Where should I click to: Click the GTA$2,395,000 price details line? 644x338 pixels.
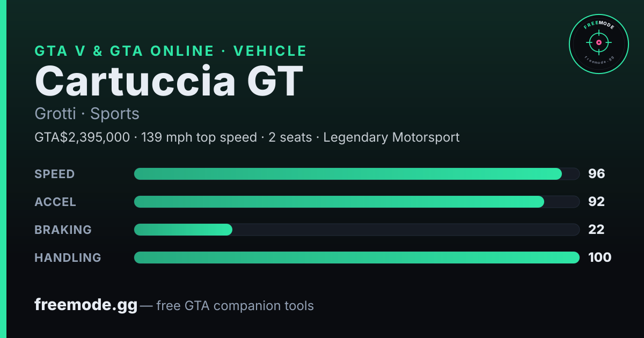[247, 137]
